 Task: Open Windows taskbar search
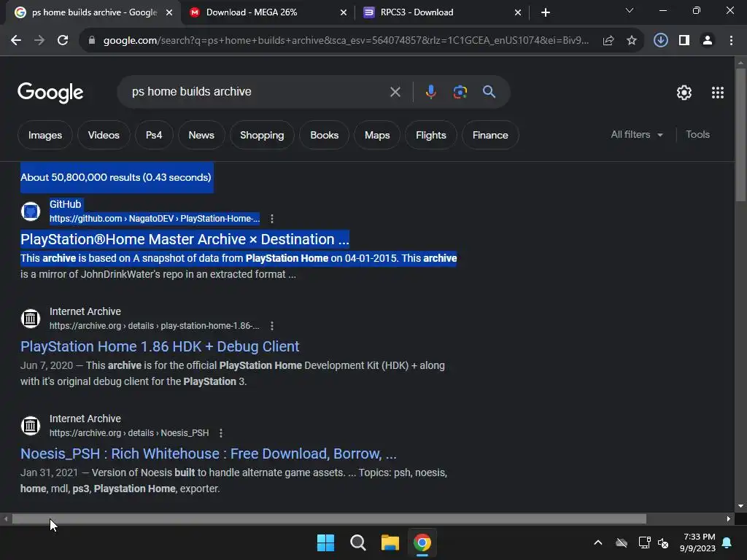coord(357,542)
